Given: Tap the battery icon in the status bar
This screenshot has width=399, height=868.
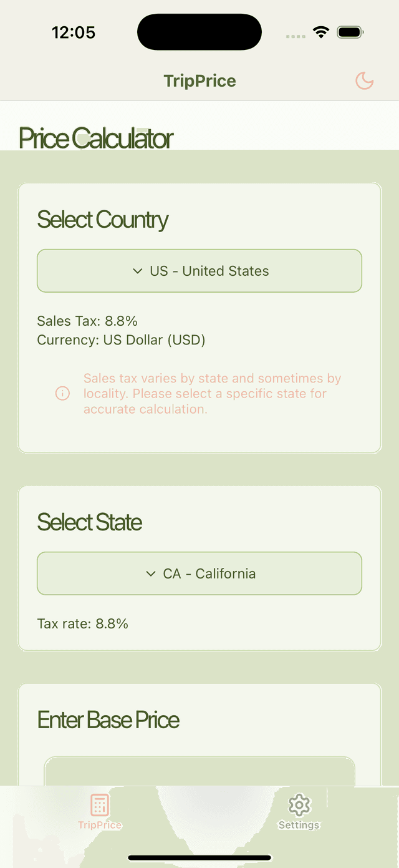Looking at the screenshot, I should pos(350,32).
